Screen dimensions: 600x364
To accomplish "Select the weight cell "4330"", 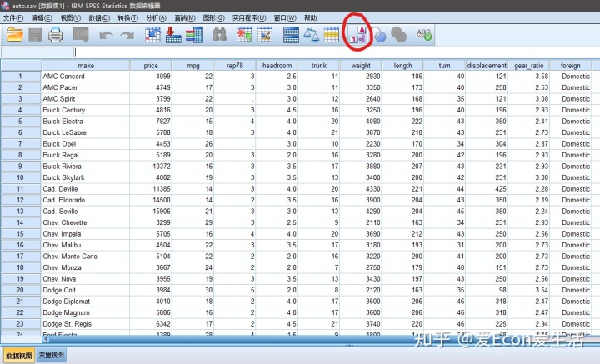I will (x=361, y=189).
